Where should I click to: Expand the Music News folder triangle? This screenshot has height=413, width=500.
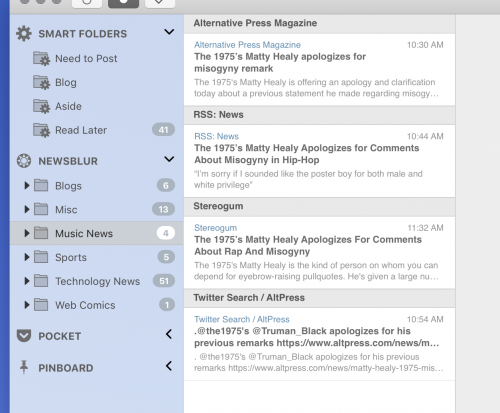point(27,233)
